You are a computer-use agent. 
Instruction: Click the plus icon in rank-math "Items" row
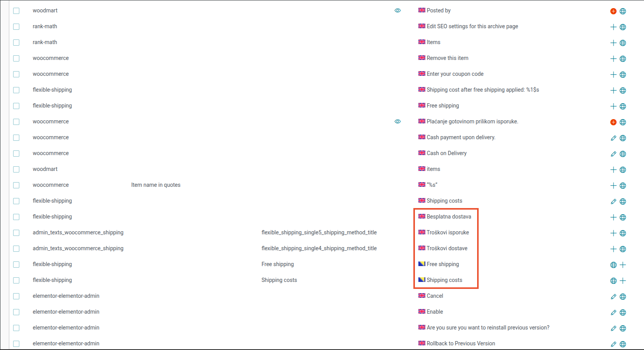pos(613,43)
